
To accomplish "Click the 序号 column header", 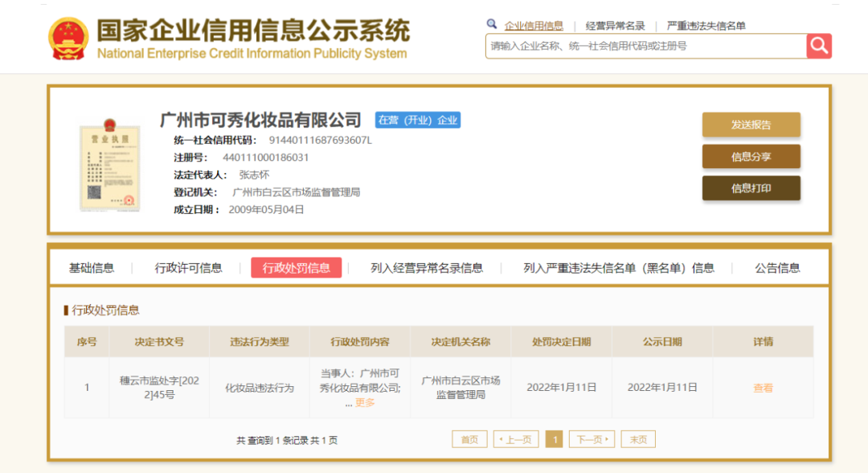I will [87, 342].
